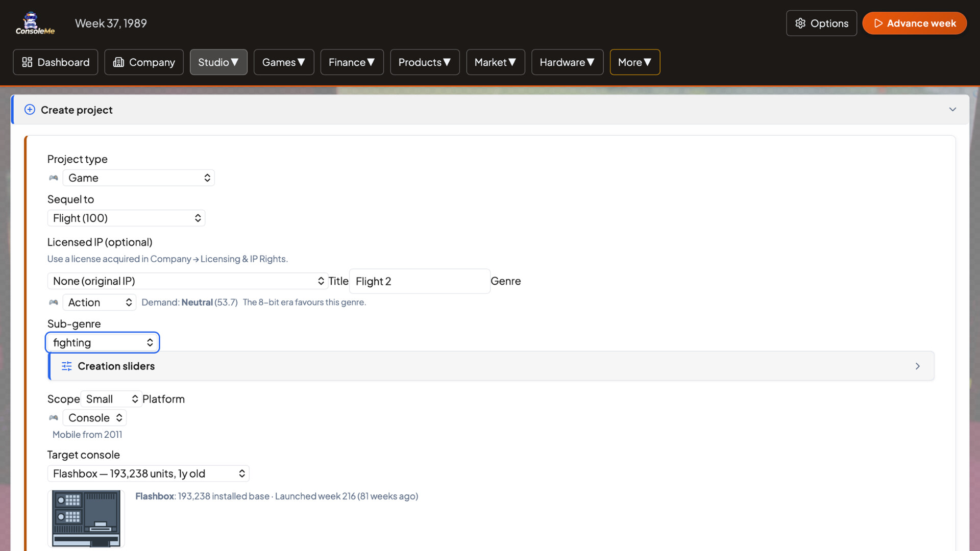Click the controller icon beside Console platform
The image size is (980, 551).
tap(54, 417)
